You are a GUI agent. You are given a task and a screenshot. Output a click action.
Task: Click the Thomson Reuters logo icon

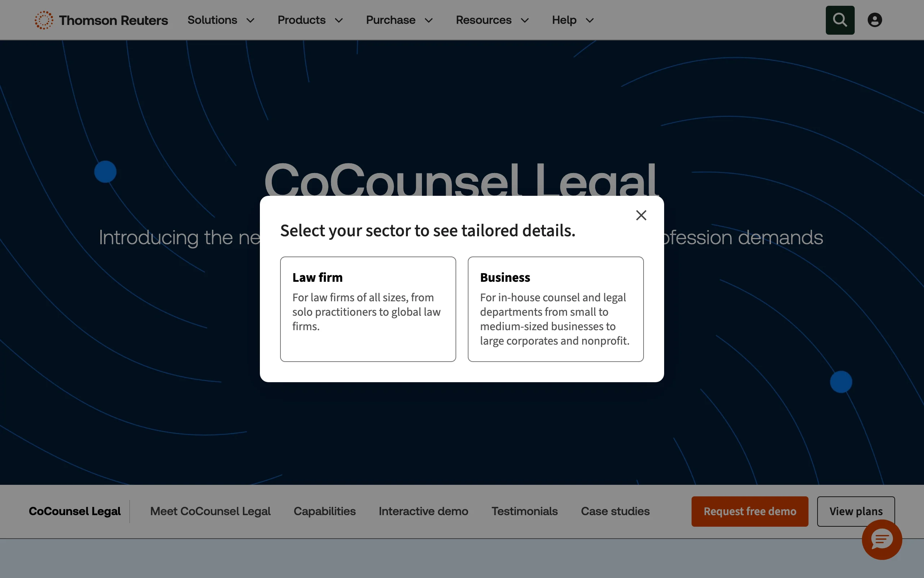[x=44, y=20]
